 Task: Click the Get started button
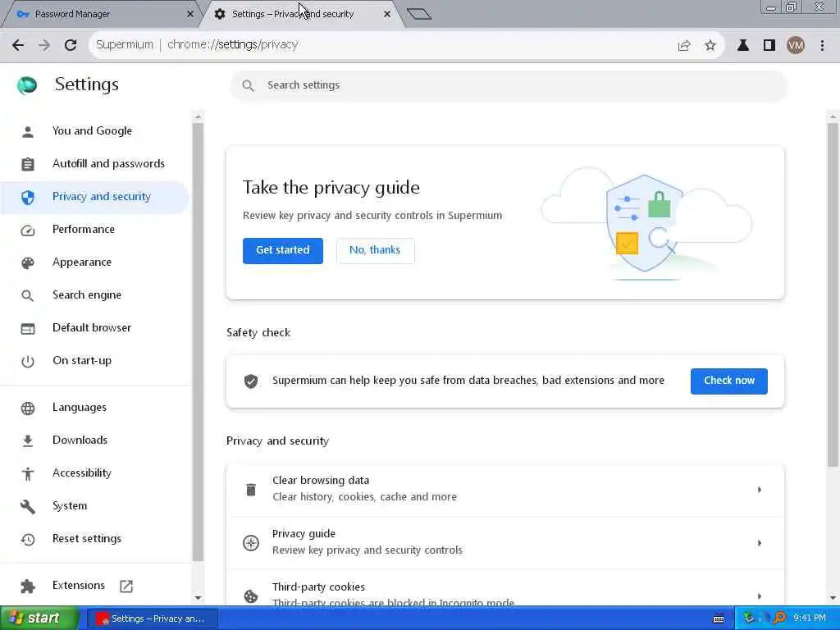[283, 251]
